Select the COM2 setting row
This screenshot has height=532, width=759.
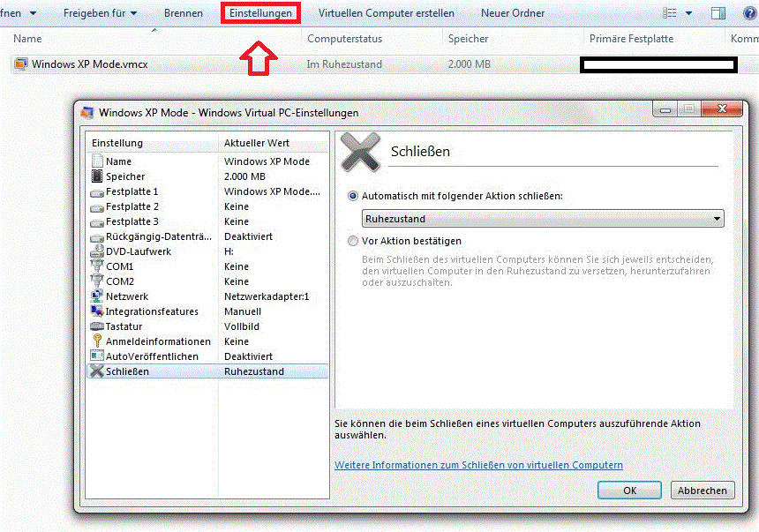click(x=207, y=281)
